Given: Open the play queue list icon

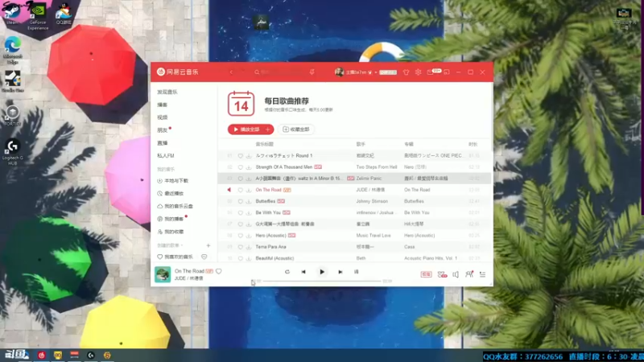Looking at the screenshot, I should (482, 274).
